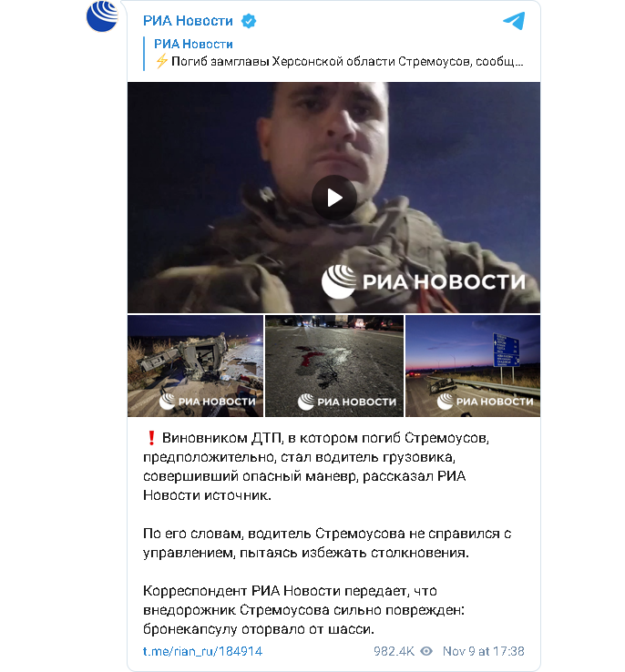625x672 pixels.
Task: Open the Telegram share icon
Action: coord(514,21)
